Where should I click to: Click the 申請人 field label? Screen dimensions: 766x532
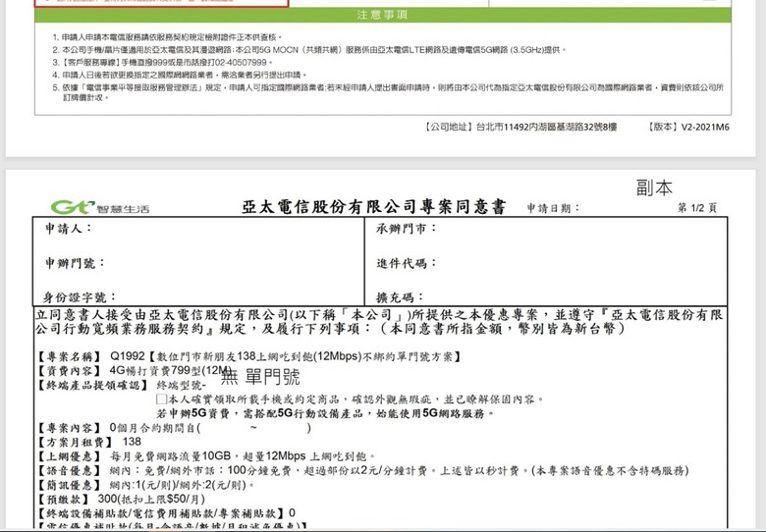pyautogui.click(x=69, y=229)
